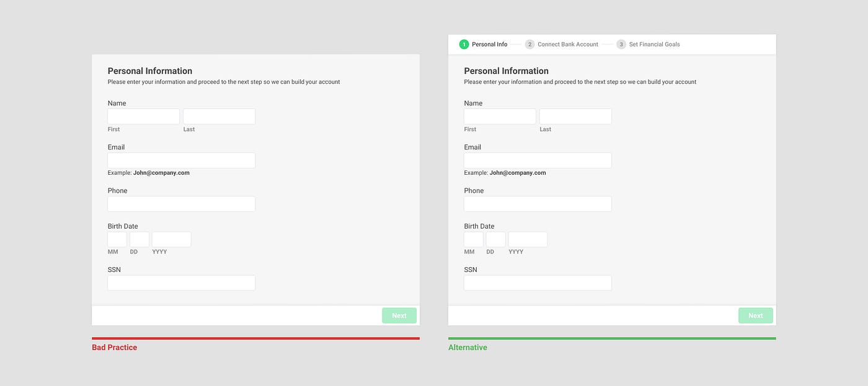Click John@company.com example in Alternative form

point(518,173)
